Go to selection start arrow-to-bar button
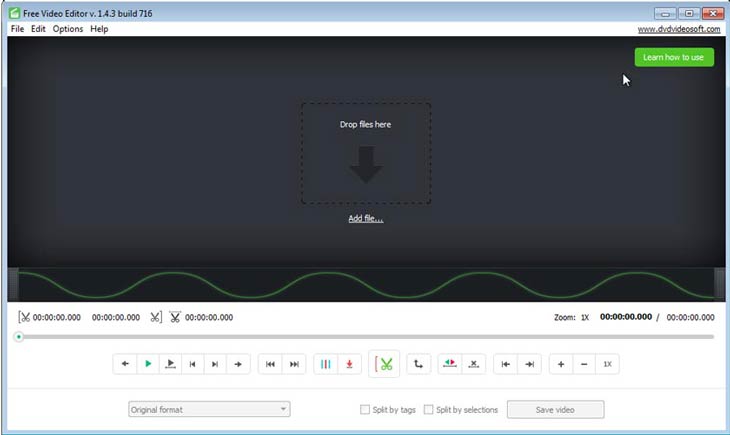Viewport: 730px width, 435px height. point(506,364)
